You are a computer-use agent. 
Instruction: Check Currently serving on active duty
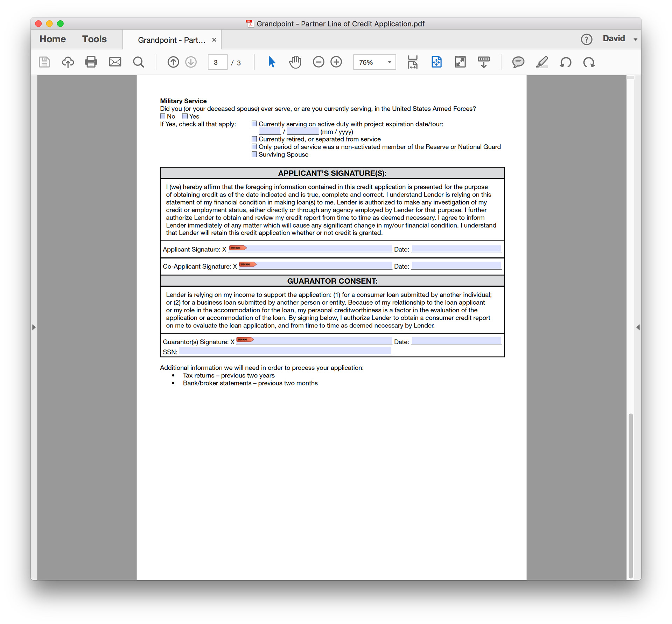[x=254, y=124]
